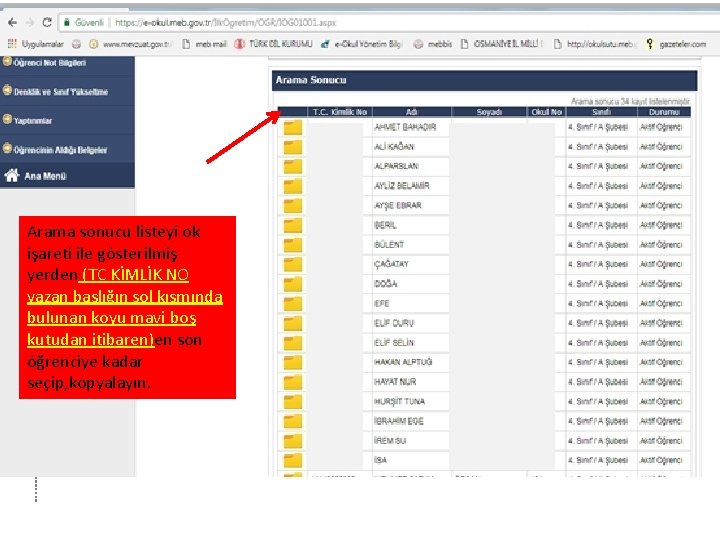720x540 pixels.
Task: Open the folder icon for EFE
Action: (292, 304)
